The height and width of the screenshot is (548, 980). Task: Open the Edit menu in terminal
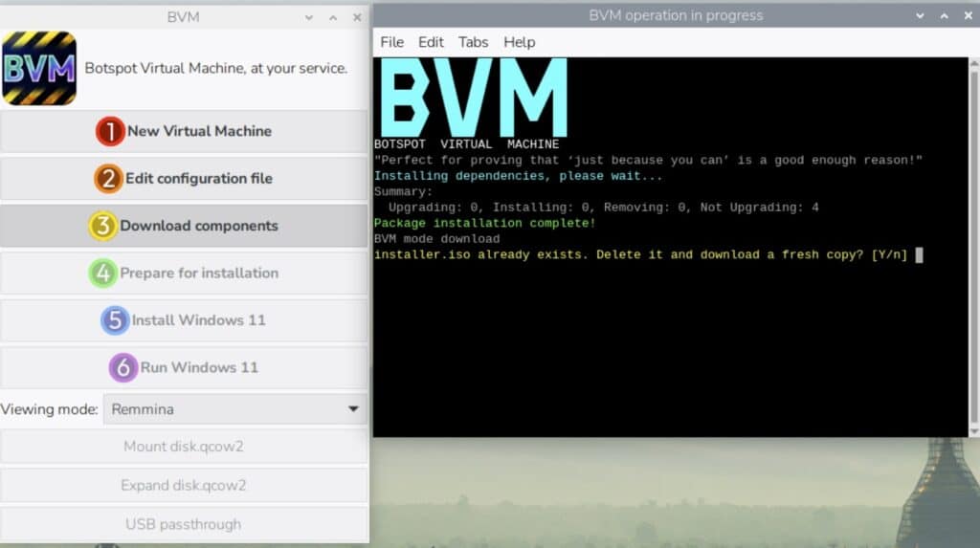431,42
